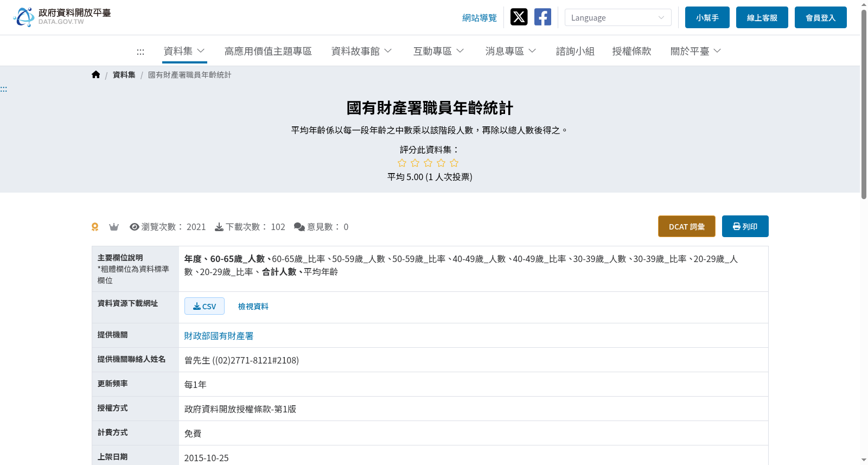The image size is (868, 465).
Task: Click the download-count icon
Action: point(219,227)
